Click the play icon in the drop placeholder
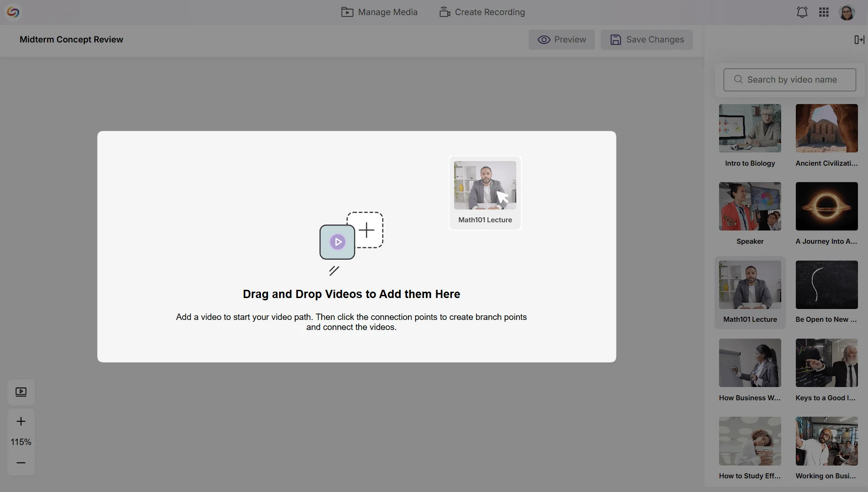868x492 pixels. [x=337, y=242]
